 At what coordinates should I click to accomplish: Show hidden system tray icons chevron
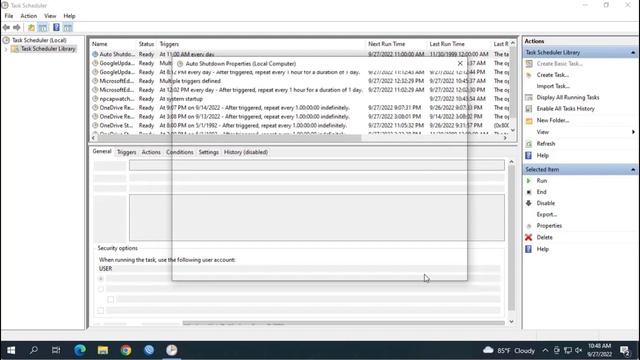pos(545,350)
